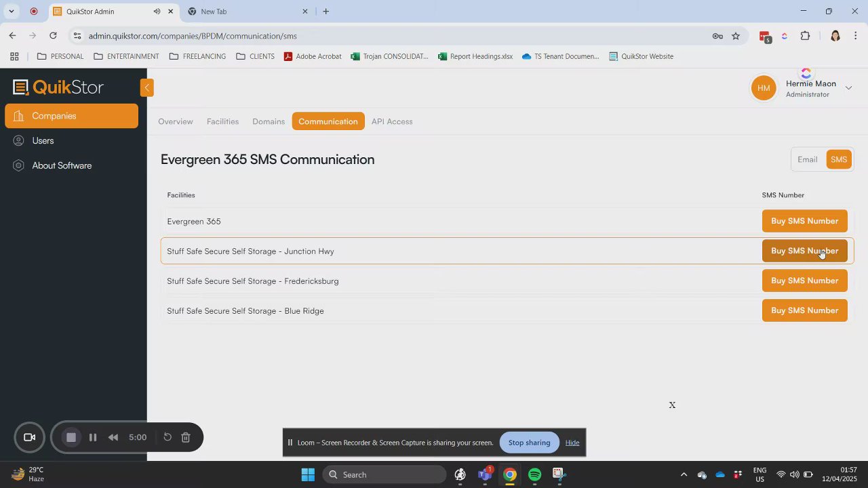
Task: Open the CLIENTS bookmarks folder
Action: click(x=255, y=56)
